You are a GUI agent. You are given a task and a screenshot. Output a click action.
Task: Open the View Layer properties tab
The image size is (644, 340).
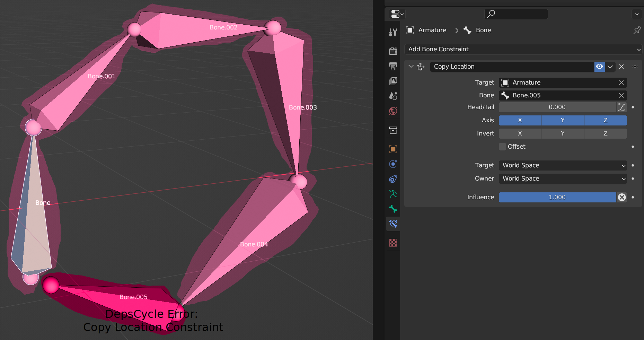(x=393, y=81)
